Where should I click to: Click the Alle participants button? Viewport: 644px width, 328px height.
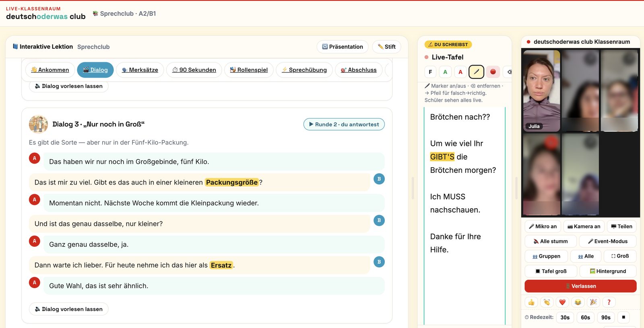[586, 256]
